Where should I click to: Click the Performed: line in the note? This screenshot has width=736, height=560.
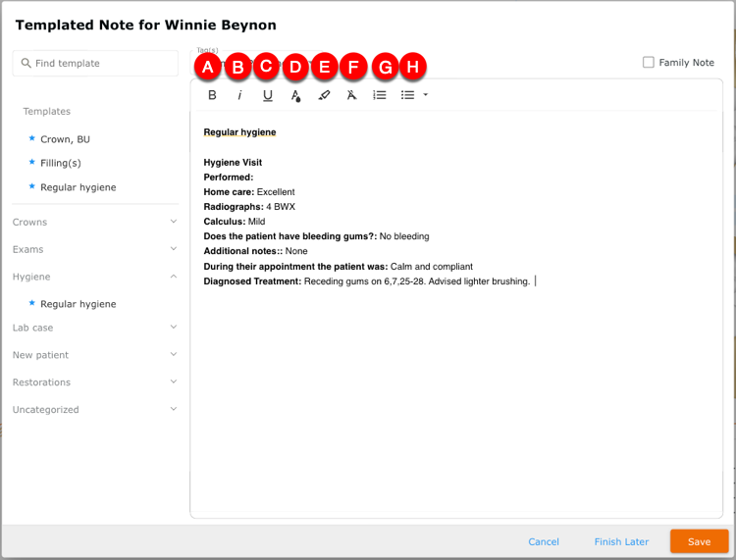coord(228,178)
